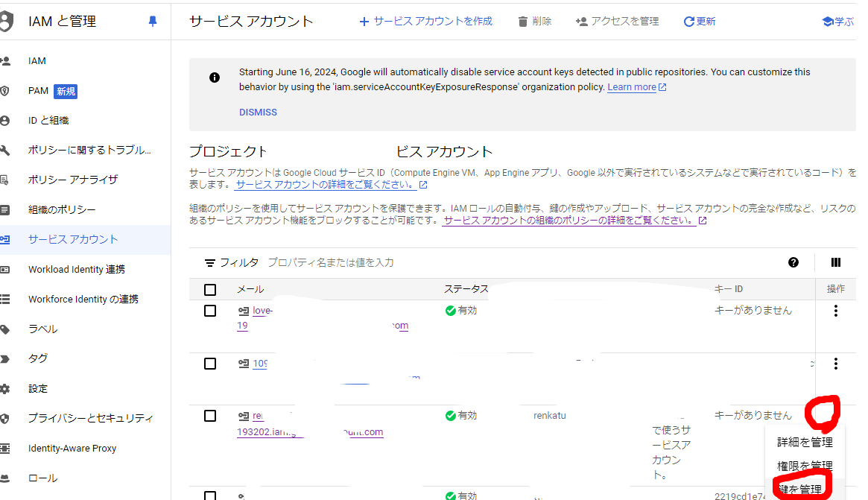868x500 pixels.
Task: Select 詳細を管理 from the context menu
Action: click(x=805, y=441)
